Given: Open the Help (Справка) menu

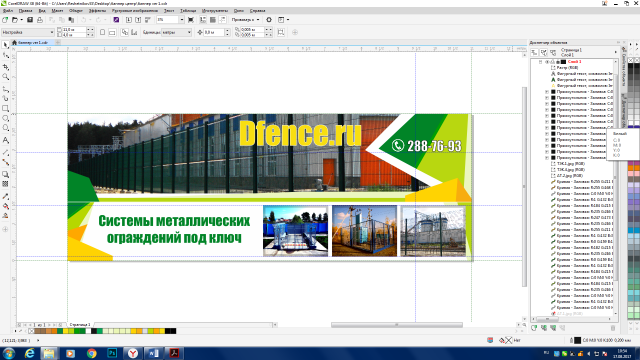Looking at the screenshot, I should coord(258,11).
